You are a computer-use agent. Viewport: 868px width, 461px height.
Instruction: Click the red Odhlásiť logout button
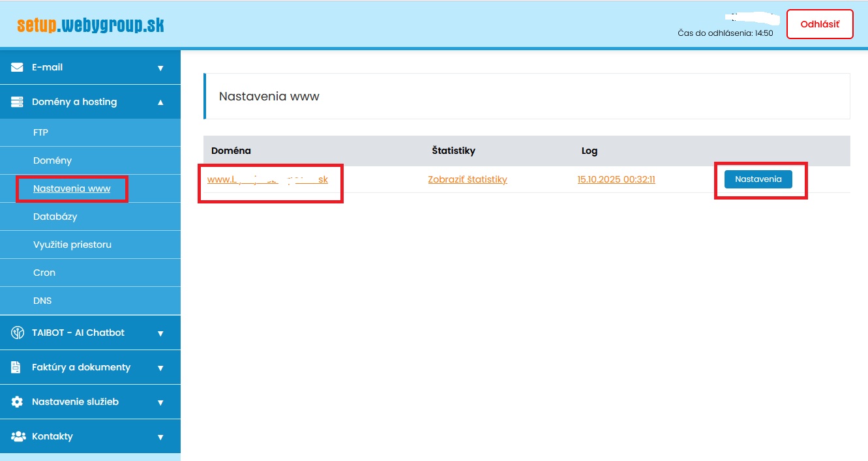(820, 24)
